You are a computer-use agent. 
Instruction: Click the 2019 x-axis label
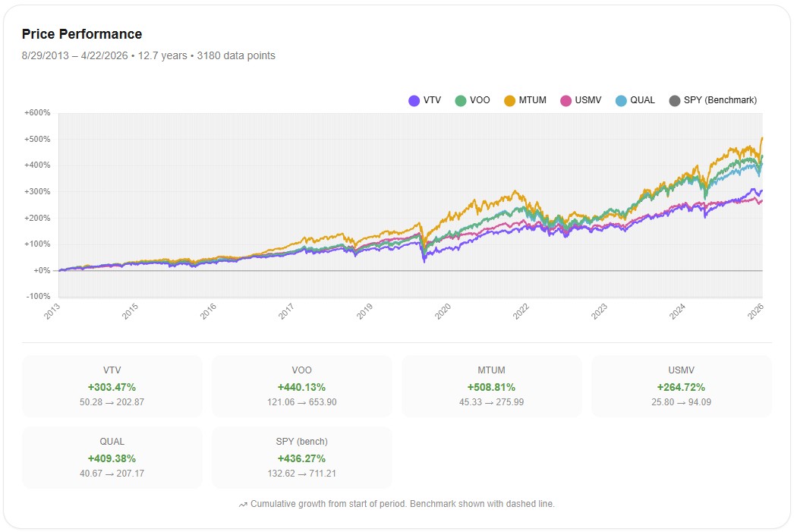(x=364, y=311)
